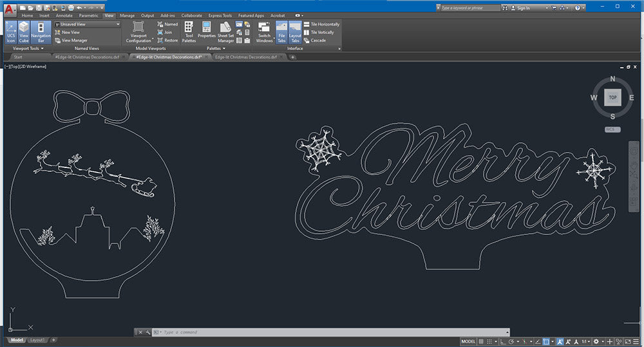Click the Save icon in quick access toolbar
Viewport: 644px width, 347px height.
coord(39,8)
